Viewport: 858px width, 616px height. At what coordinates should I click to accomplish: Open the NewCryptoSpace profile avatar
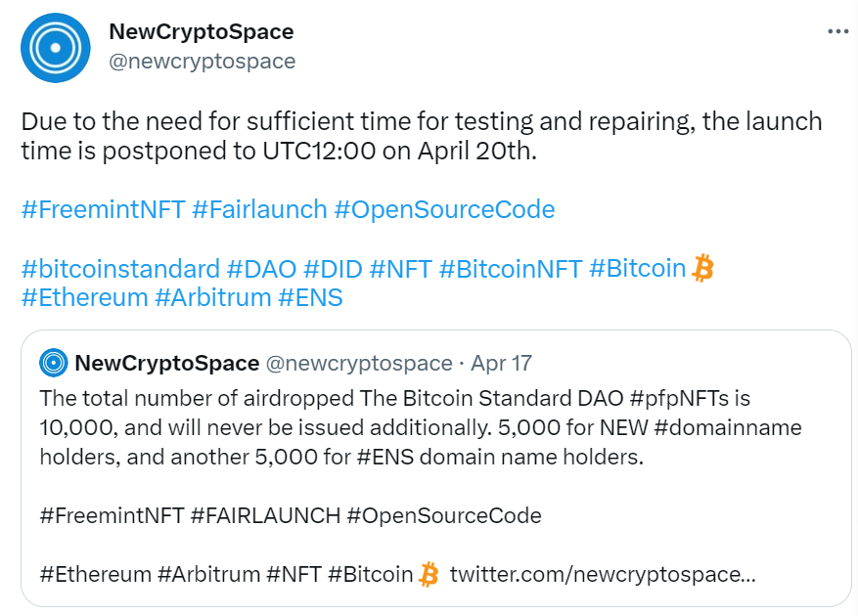click(55, 48)
